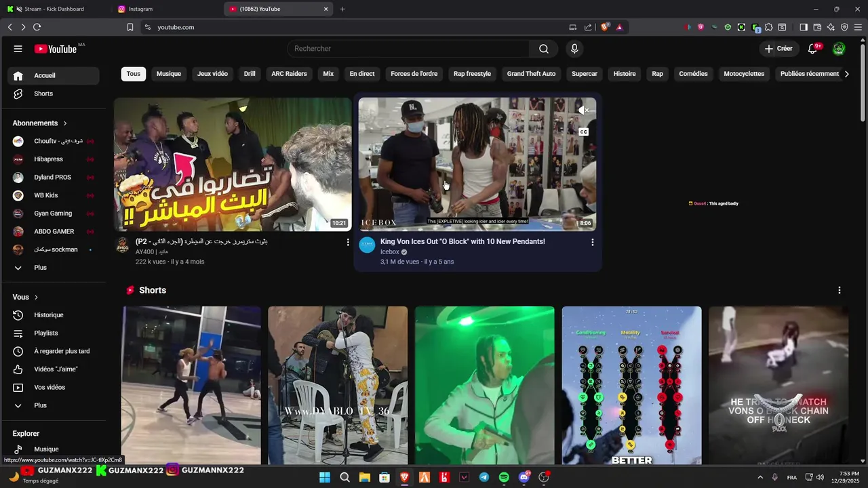
Task: Open Brave Wallet icon
Action: pos(817,27)
